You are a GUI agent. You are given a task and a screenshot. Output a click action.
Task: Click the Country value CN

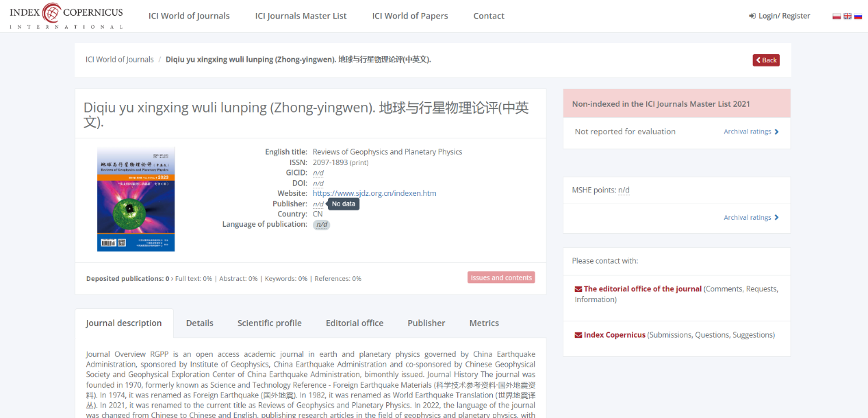click(318, 214)
